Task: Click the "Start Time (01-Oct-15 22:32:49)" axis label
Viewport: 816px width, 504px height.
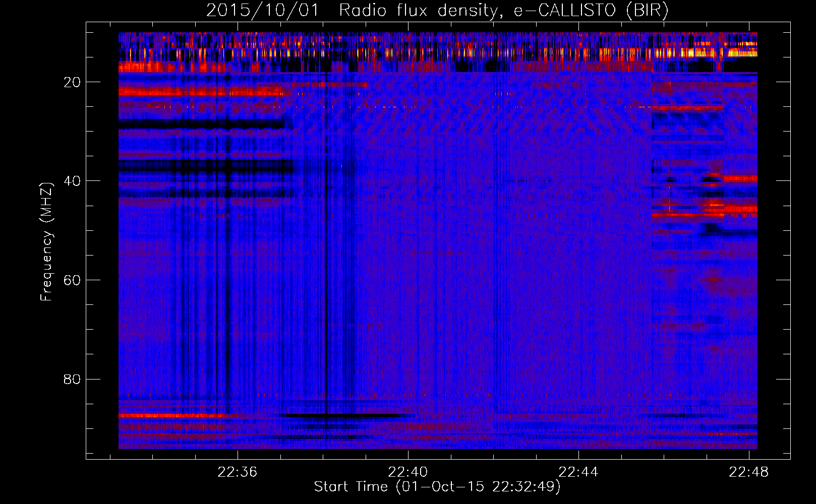Action: pyautogui.click(x=437, y=487)
